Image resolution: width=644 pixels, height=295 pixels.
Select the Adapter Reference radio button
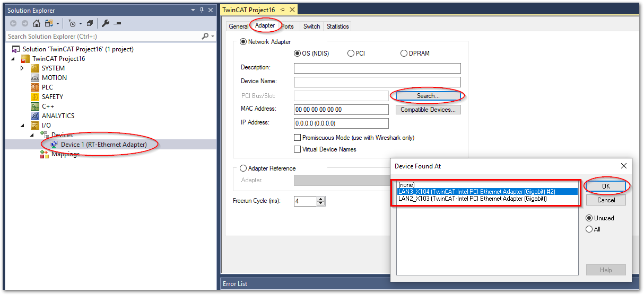[x=243, y=168]
